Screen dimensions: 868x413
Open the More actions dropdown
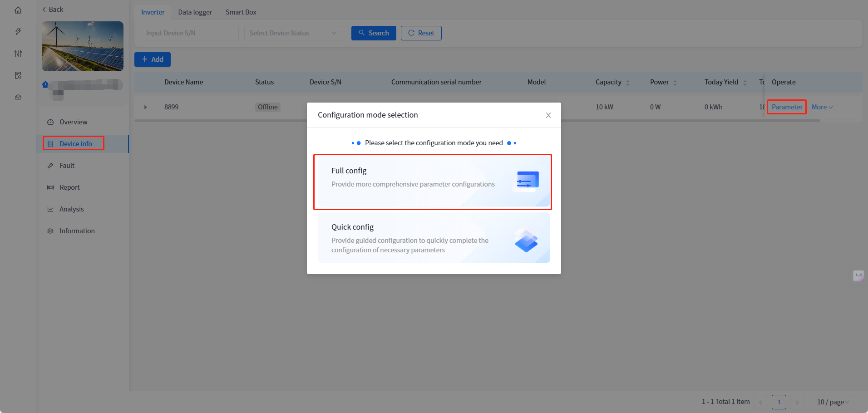tap(822, 107)
